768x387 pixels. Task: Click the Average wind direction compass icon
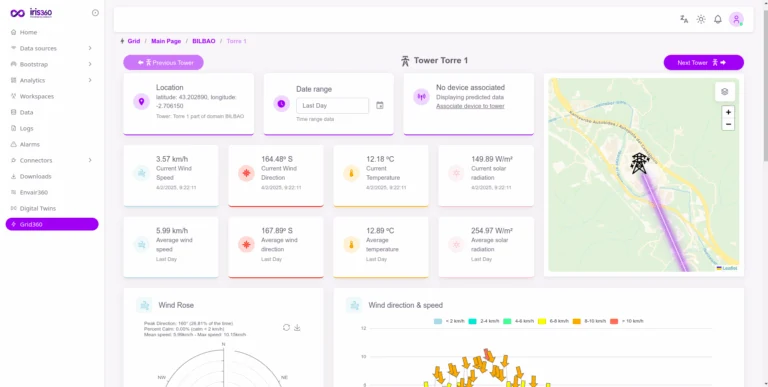[246, 245]
